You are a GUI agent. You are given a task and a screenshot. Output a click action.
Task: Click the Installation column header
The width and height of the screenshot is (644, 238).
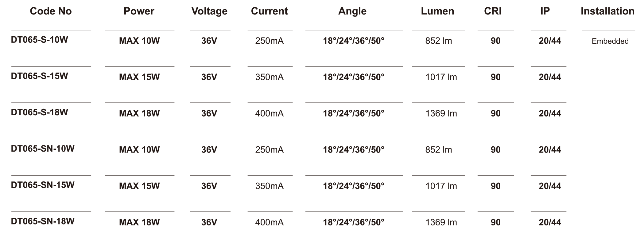(607, 11)
